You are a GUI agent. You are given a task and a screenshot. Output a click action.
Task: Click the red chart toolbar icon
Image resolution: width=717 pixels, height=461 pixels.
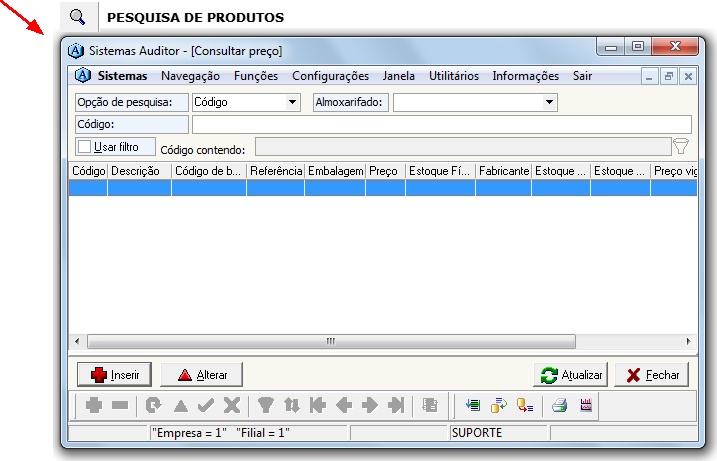coord(586,405)
